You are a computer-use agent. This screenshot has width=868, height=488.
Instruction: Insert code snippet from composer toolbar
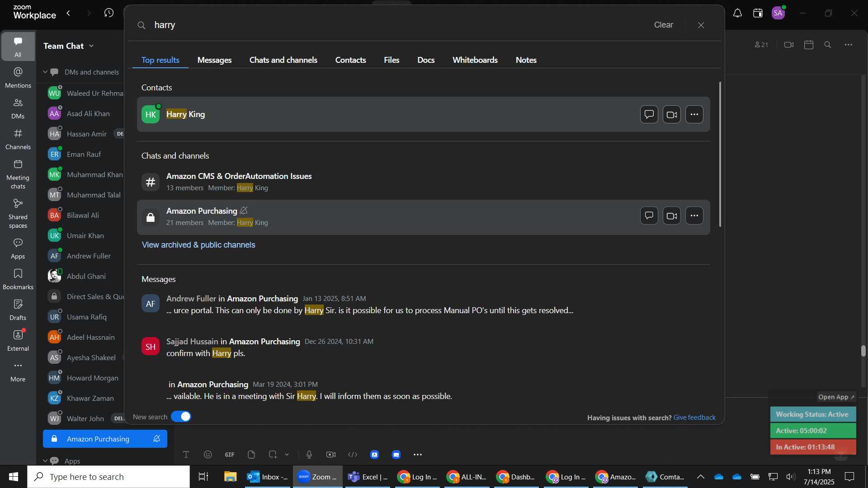coord(353,455)
